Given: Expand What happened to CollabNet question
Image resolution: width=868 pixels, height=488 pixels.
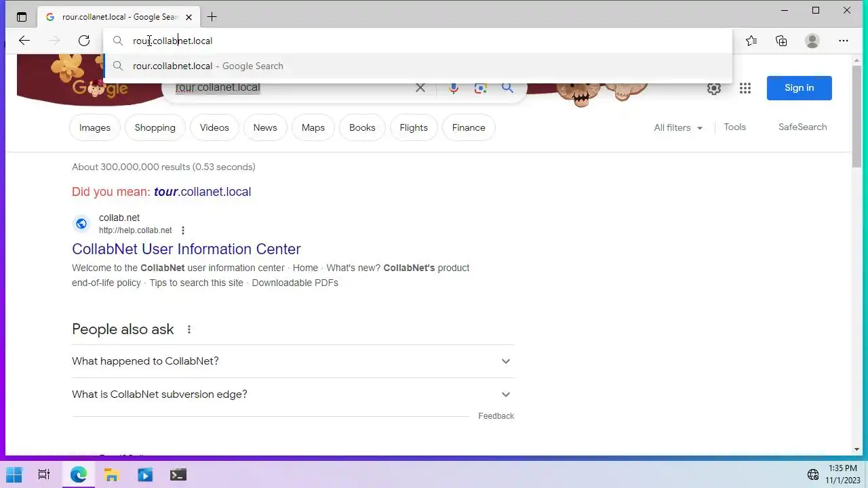Looking at the screenshot, I should pos(293,361).
